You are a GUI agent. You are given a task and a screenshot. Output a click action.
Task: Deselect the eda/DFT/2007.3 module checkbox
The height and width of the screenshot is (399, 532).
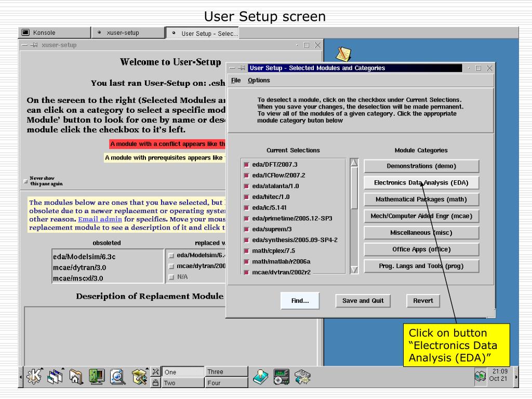(246, 165)
